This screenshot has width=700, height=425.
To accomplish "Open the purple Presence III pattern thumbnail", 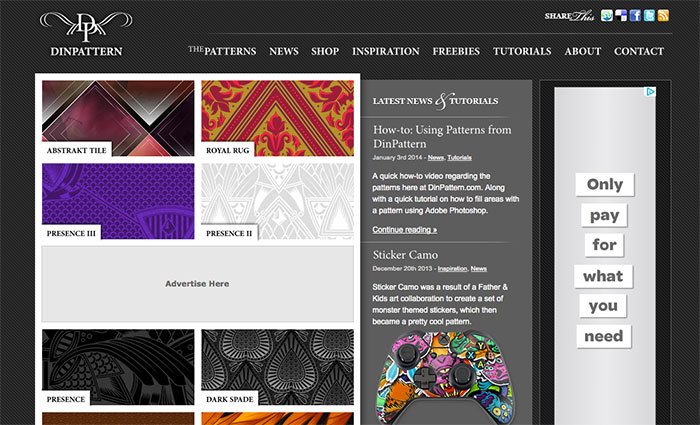I will [118, 201].
